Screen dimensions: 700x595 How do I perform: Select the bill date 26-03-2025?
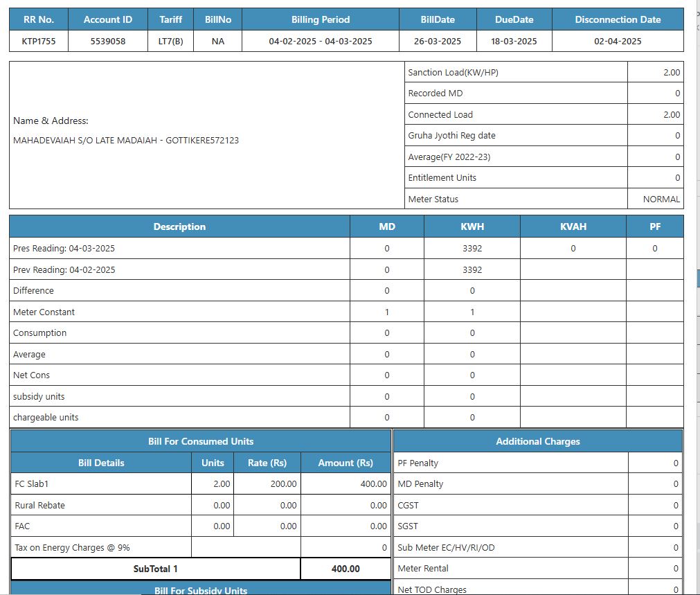coord(438,42)
